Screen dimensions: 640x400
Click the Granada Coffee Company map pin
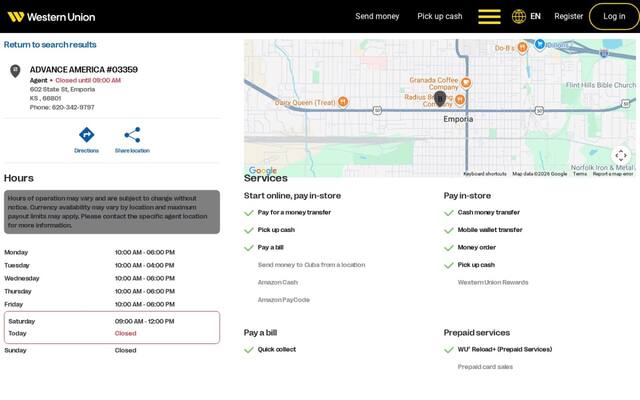tap(466, 83)
